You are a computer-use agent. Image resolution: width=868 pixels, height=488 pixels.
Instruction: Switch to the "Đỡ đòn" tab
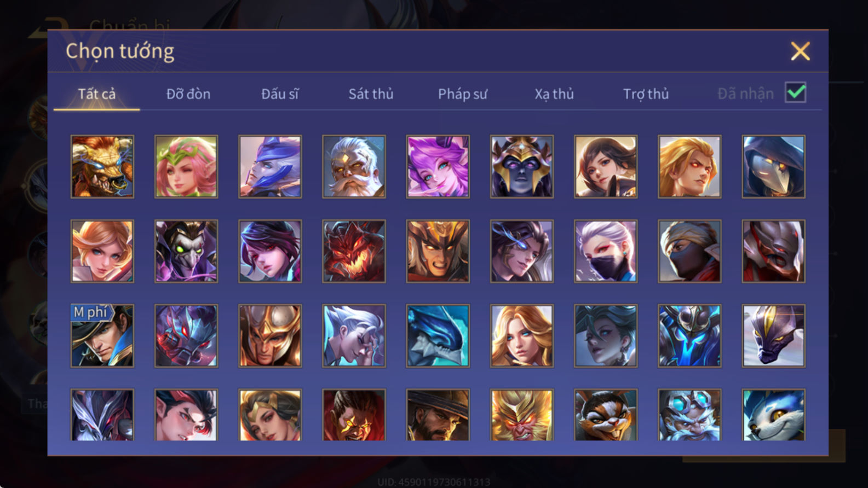tap(188, 94)
